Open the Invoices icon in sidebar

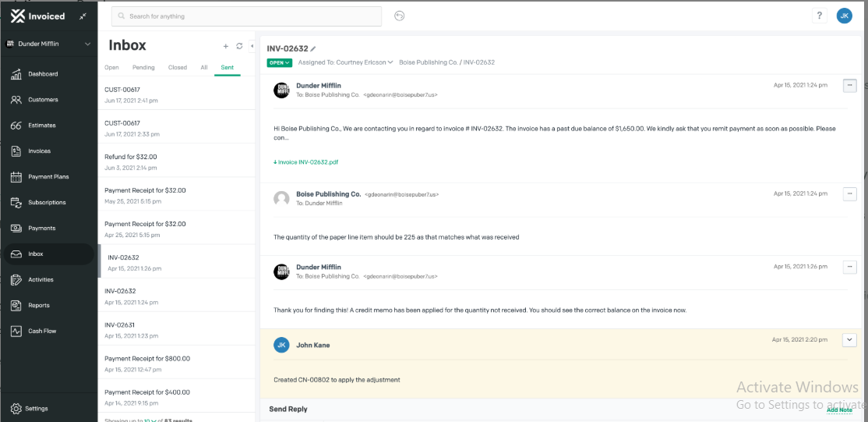(16, 151)
